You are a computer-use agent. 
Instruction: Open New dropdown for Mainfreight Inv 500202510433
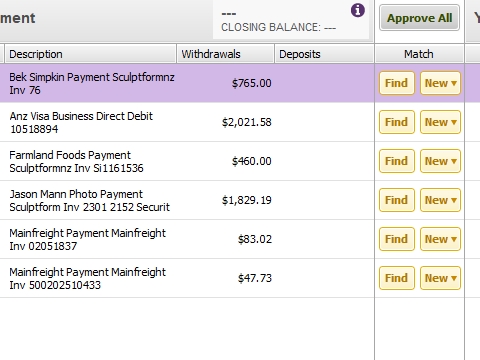click(x=440, y=278)
